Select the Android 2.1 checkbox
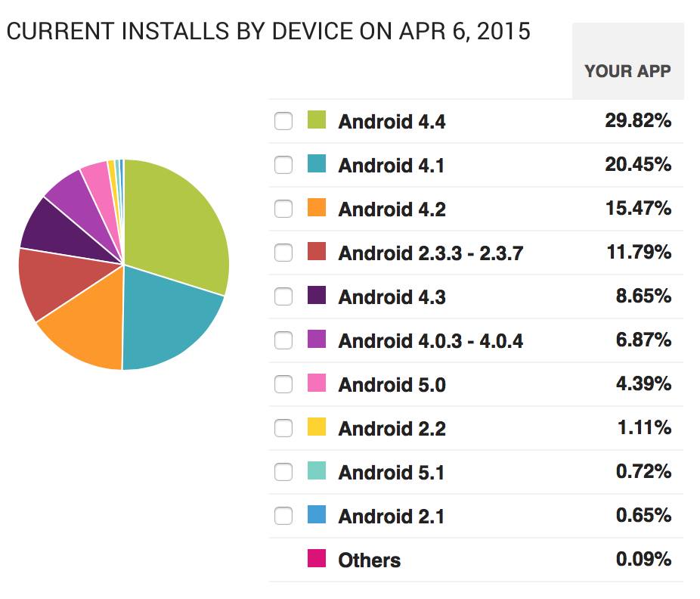This screenshot has height=599, width=700. click(x=283, y=516)
